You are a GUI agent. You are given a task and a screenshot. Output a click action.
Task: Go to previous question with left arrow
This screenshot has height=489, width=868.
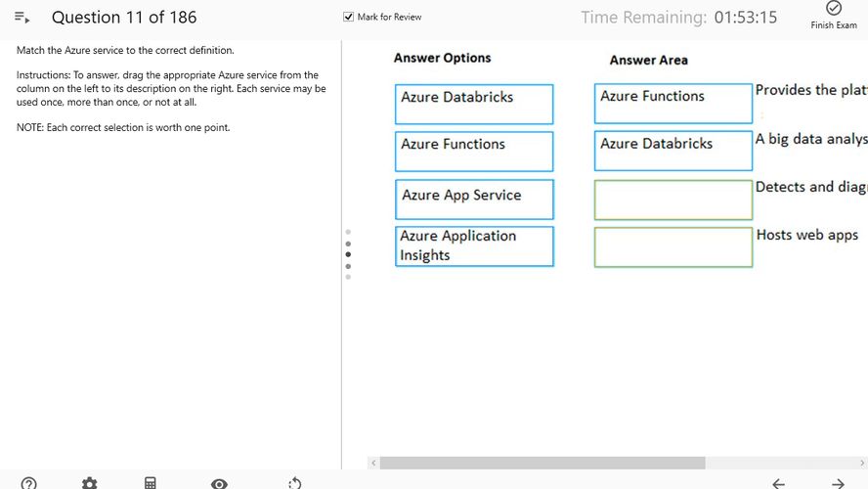778,483
